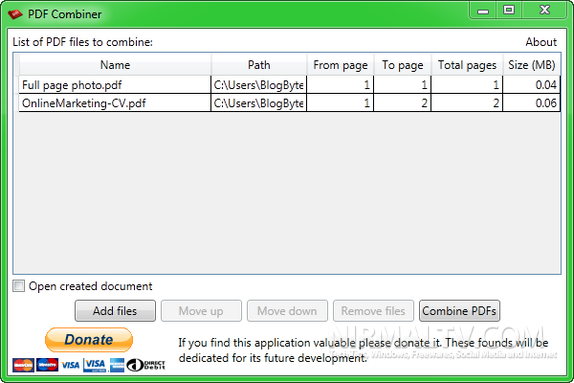Click the plain VISA card icon

[x=70, y=365]
